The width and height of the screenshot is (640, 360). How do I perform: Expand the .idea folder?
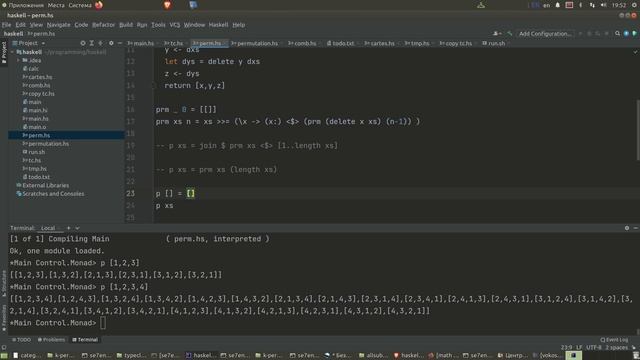coord(18,60)
